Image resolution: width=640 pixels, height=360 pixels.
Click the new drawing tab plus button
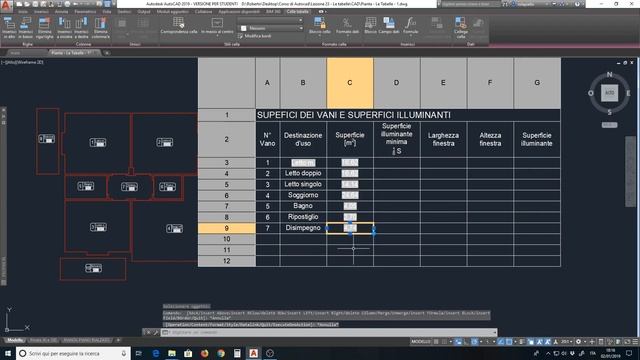(107, 53)
